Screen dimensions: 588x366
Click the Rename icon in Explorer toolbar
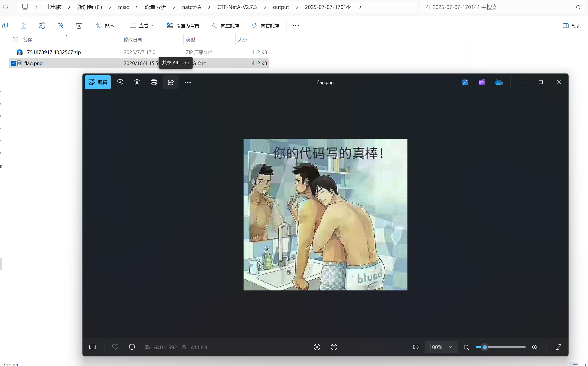point(42,26)
